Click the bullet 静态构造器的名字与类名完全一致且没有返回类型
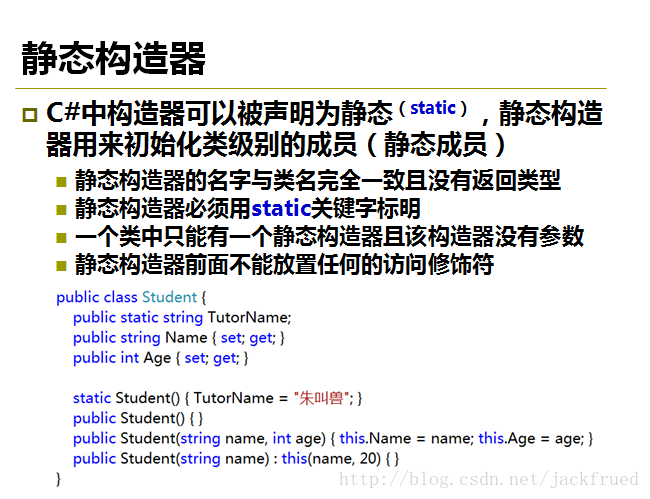This screenshot has width=650, height=499. click(x=318, y=180)
